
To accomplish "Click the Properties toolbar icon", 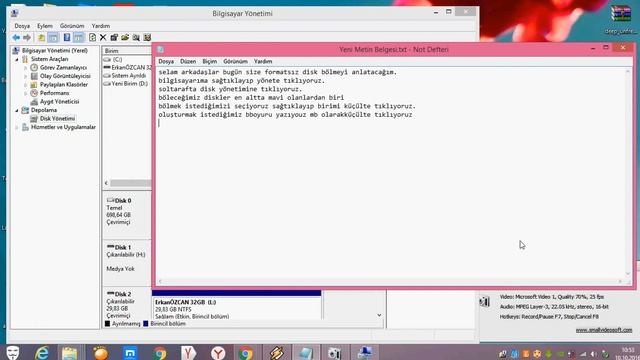I will 114,38.
